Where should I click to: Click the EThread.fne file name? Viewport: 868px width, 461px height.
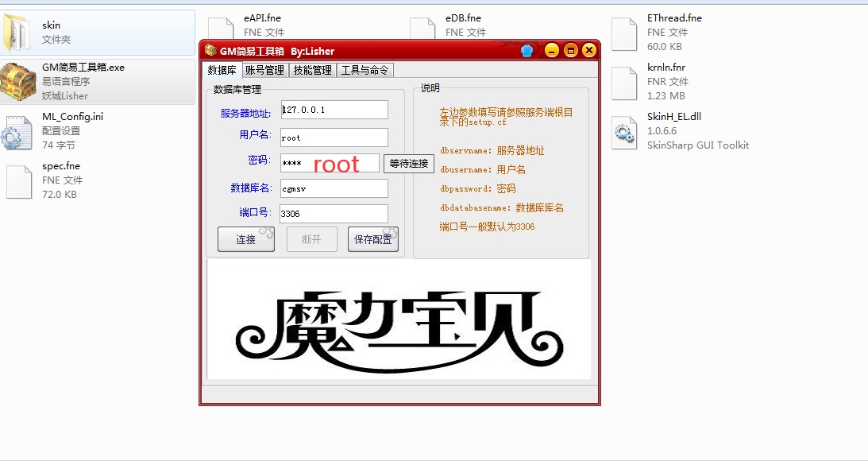click(674, 17)
